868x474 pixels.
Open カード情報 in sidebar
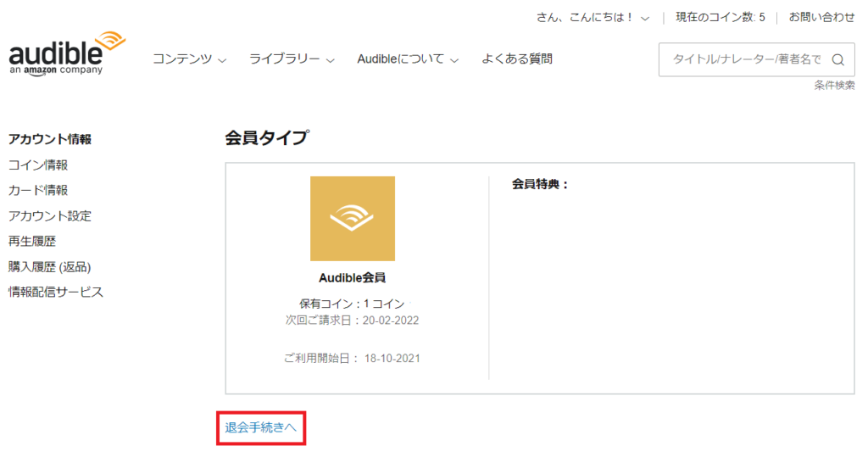37,190
